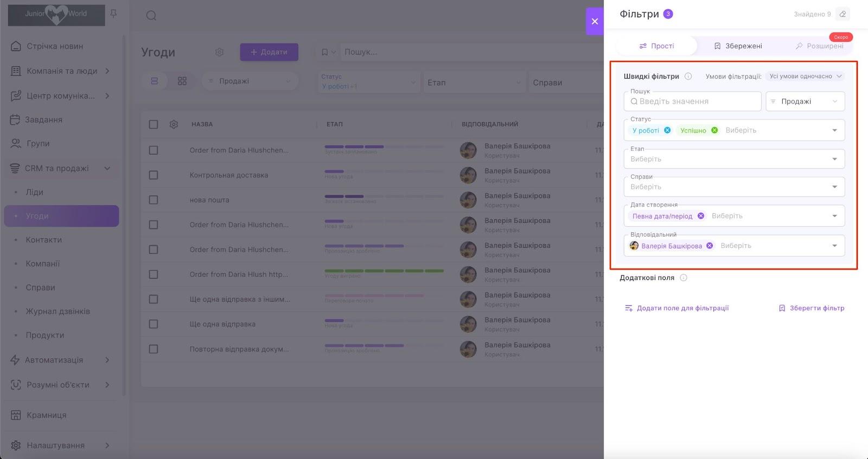Open 'Усі умови одночасно' conditions dropdown

[x=805, y=76]
